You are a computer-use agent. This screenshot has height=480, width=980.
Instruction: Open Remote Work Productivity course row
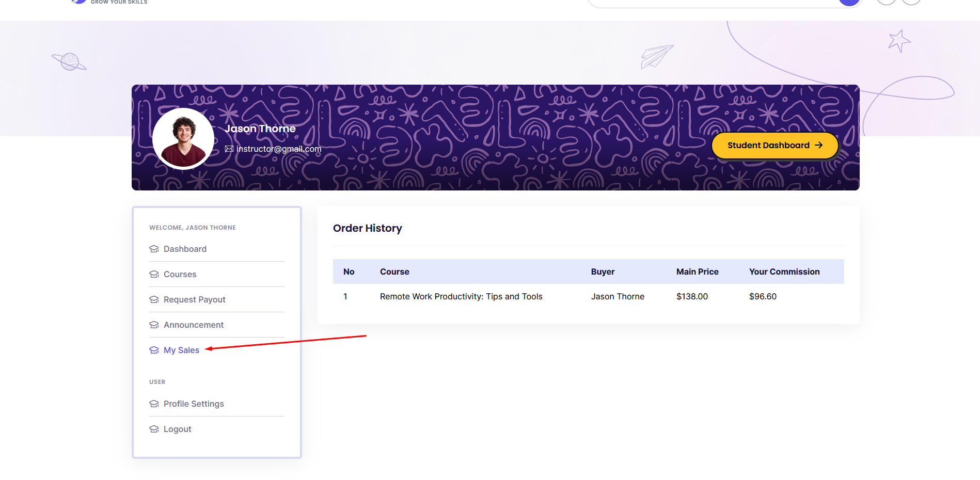tap(589, 296)
